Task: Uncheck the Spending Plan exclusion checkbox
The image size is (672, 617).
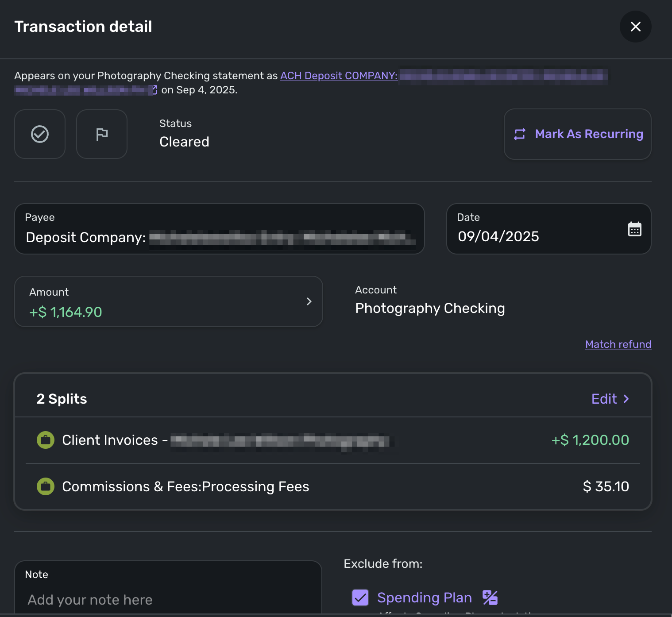Action: [360, 598]
